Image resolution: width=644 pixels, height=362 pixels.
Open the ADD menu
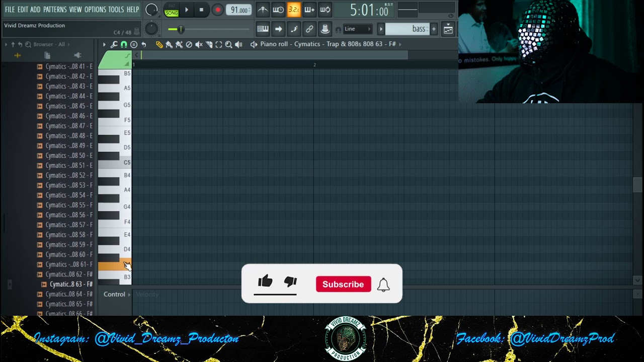click(35, 10)
